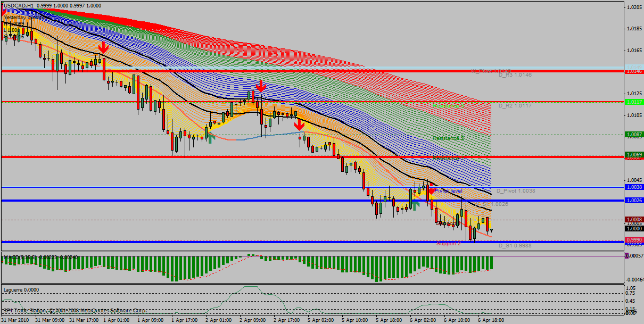Screen dimensions: 644x324
Task: Click the blue 1.0038 price tag on axis
Action: 633,187
